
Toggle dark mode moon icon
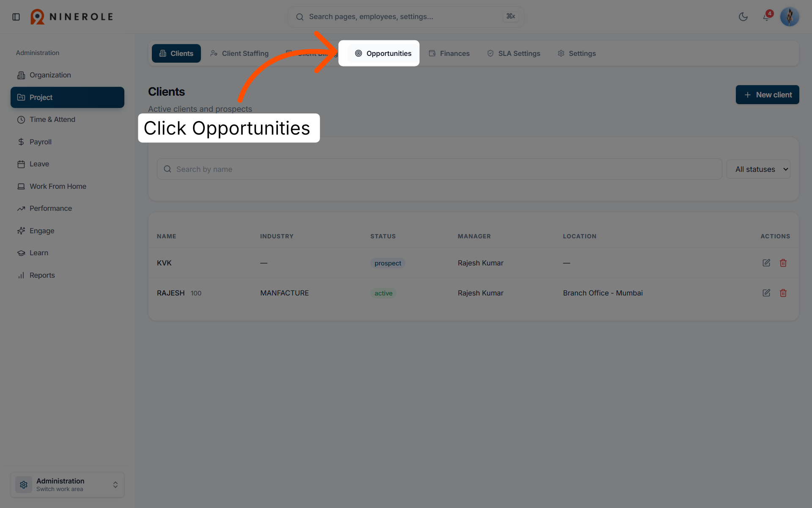coord(743,17)
